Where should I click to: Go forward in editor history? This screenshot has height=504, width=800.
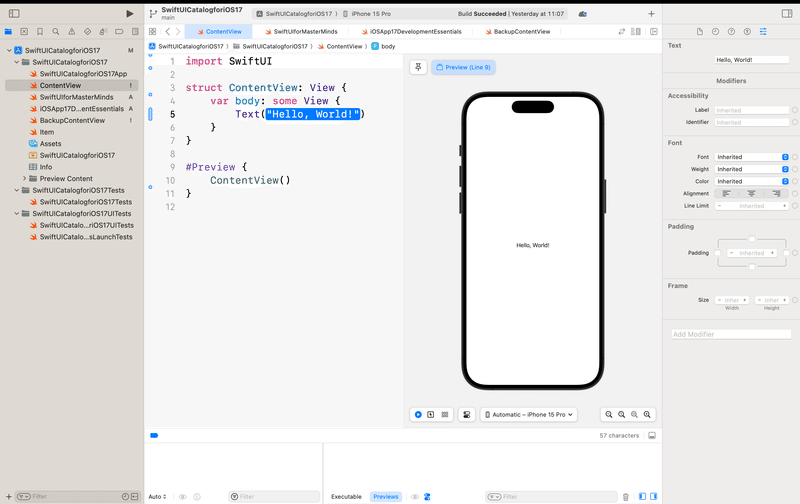click(178, 32)
